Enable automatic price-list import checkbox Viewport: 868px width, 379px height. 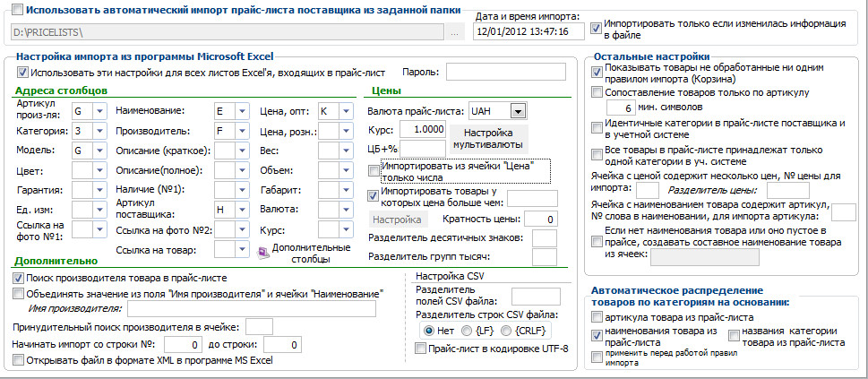click(17, 10)
